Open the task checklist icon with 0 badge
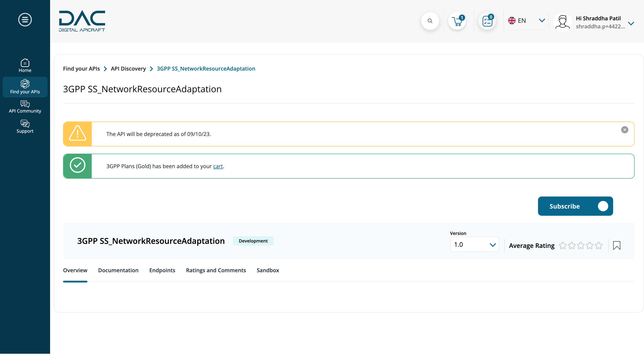Screen dimensions: 644x364 487,21
